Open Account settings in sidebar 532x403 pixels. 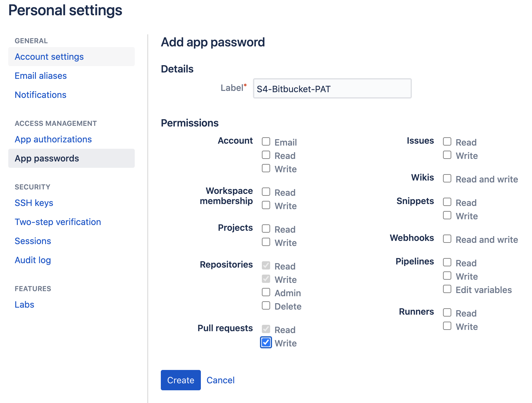(72, 57)
